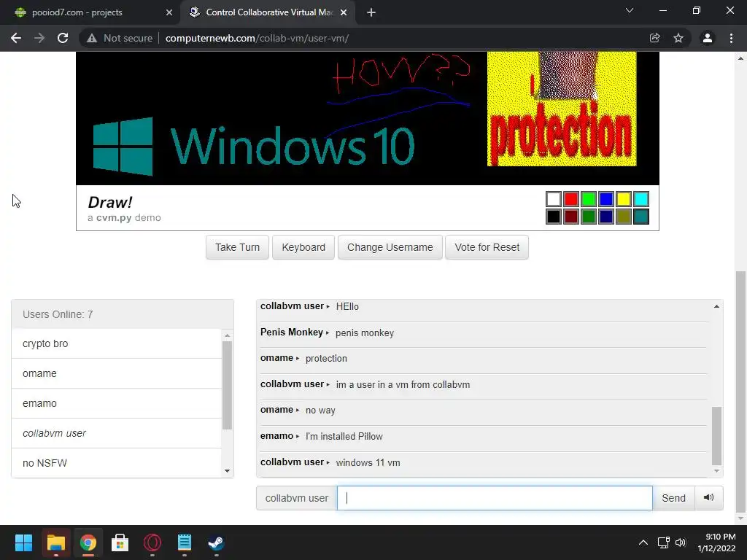Image resolution: width=747 pixels, height=560 pixels.
Task: Click the chat log scroll-down arrow
Action: click(x=716, y=471)
